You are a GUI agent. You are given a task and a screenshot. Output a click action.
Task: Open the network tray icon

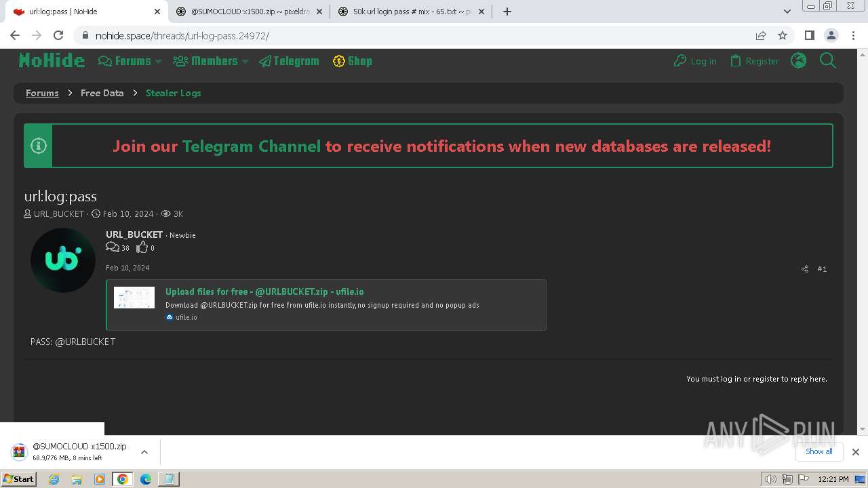pos(787,479)
